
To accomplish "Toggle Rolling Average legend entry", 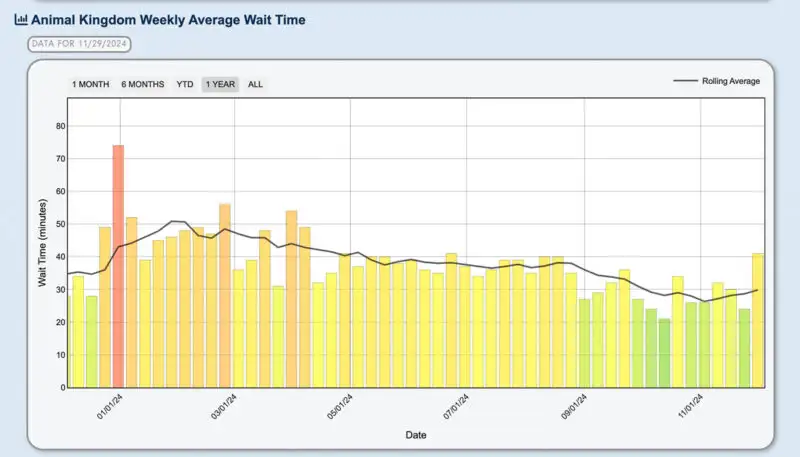I will click(x=716, y=81).
